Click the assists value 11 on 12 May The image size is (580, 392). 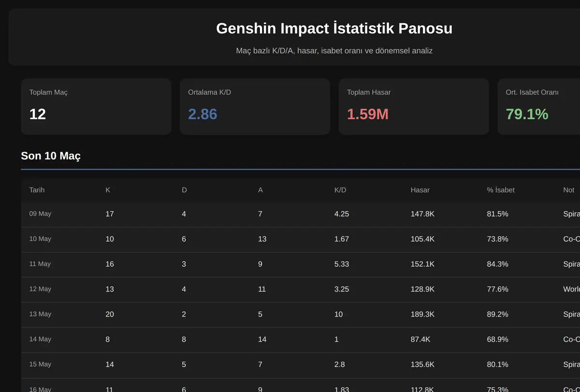coord(262,289)
